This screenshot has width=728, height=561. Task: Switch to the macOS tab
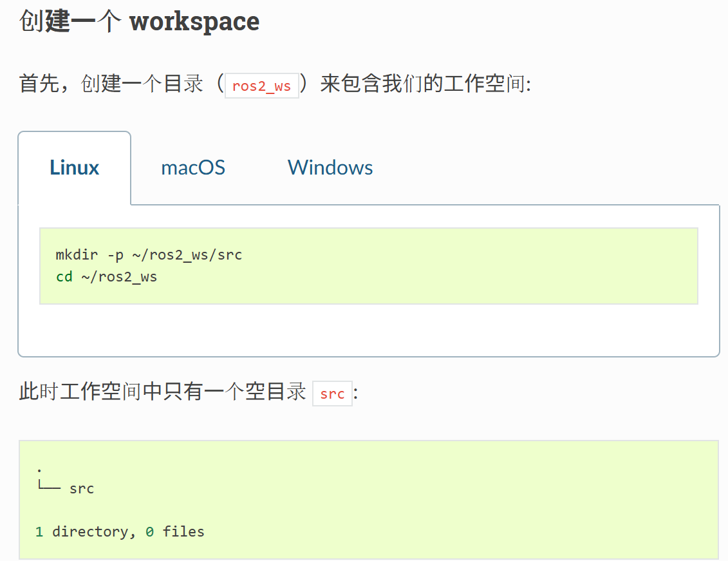193,168
